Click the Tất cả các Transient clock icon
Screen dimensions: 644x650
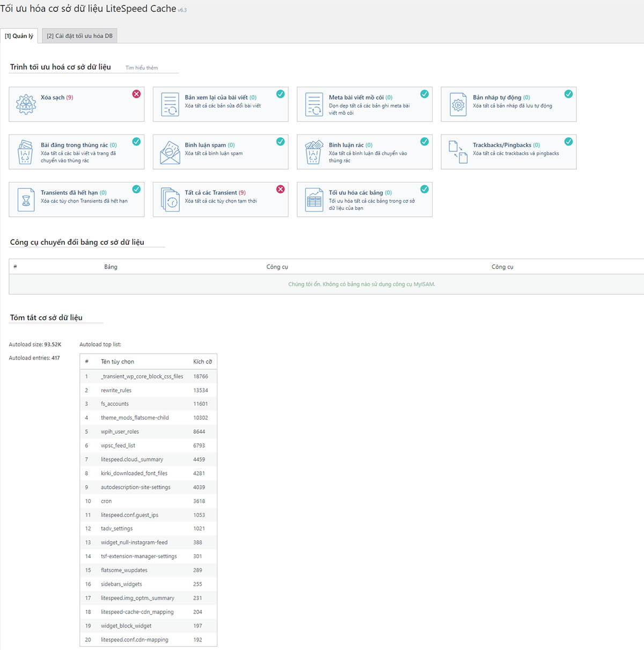click(170, 200)
